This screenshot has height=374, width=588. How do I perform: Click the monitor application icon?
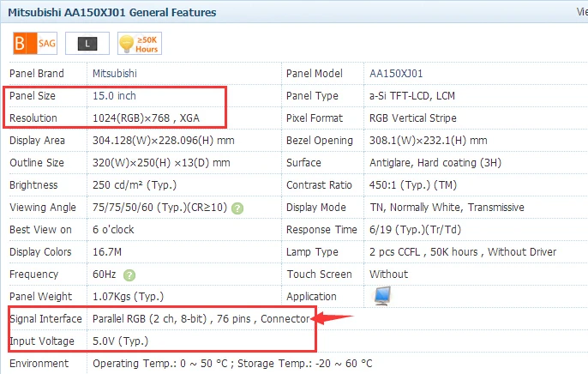[x=382, y=296]
